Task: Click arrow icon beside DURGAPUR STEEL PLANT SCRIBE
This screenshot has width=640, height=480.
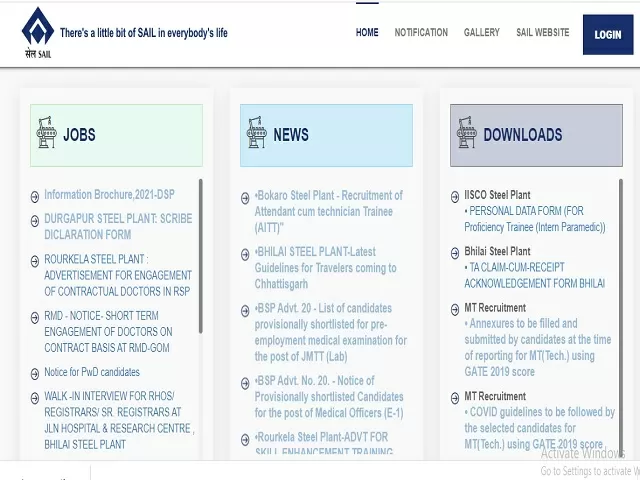Action: click(x=35, y=221)
